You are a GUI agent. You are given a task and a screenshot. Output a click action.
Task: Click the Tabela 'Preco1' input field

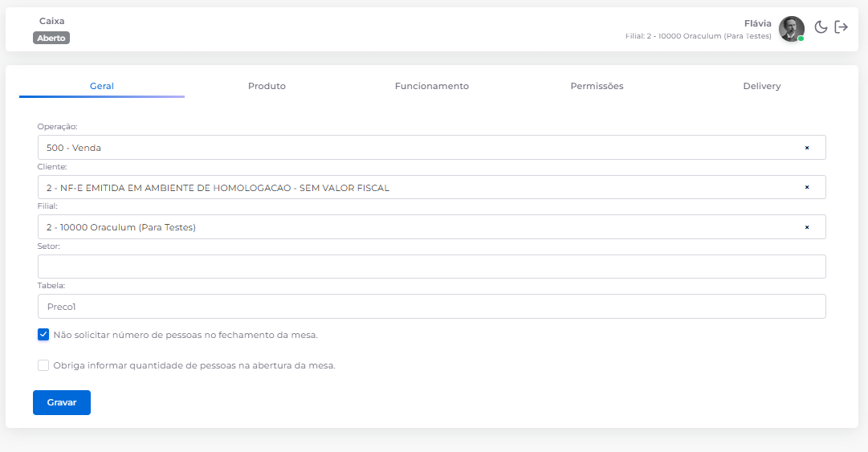(432, 307)
